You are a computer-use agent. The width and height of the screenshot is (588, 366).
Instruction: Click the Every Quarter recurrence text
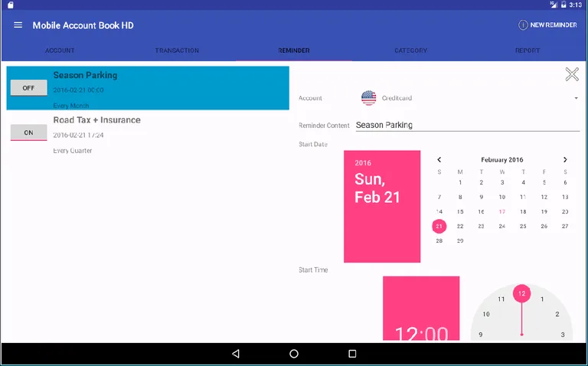point(73,151)
